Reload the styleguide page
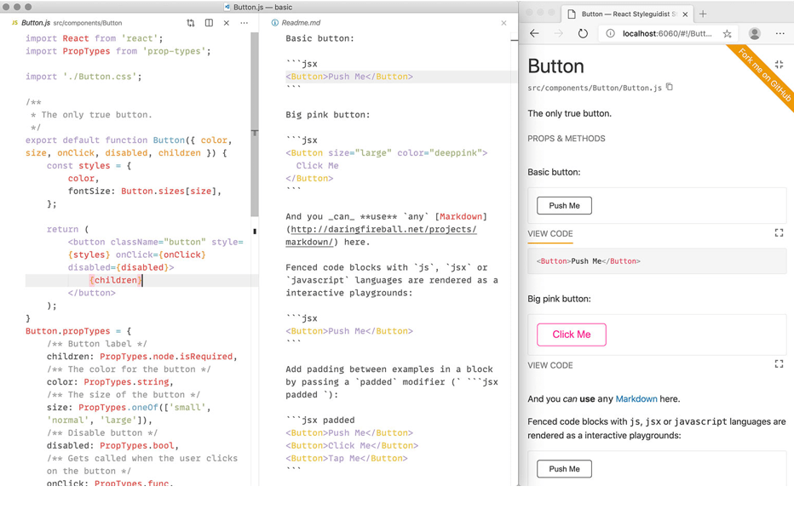This screenshot has width=794, height=532. tap(583, 33)
